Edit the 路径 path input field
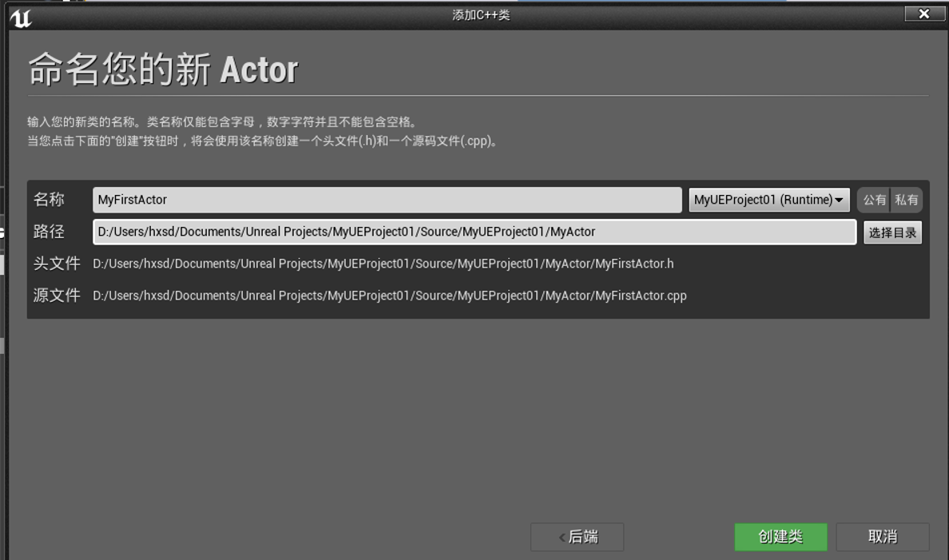This screenshot has width=949, height=560. tap(474, 232)
